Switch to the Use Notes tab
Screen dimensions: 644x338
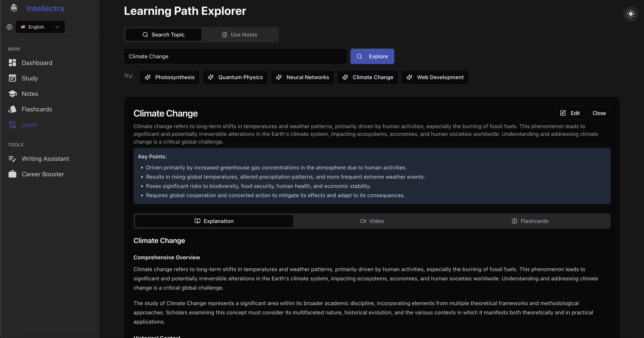click(x=240, y=35)
